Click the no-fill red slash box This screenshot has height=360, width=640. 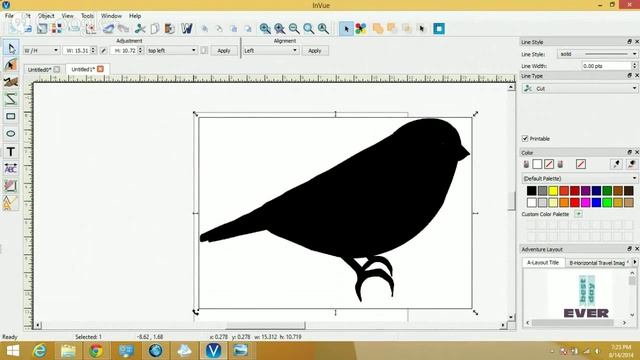pos(549,164)
